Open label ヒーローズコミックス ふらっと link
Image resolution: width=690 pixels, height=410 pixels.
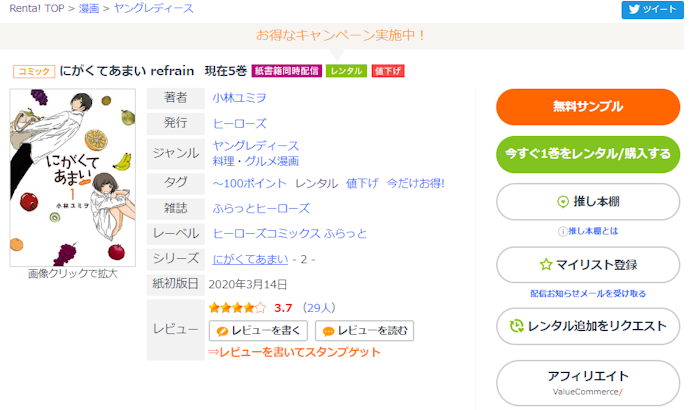tap(290, 234)
